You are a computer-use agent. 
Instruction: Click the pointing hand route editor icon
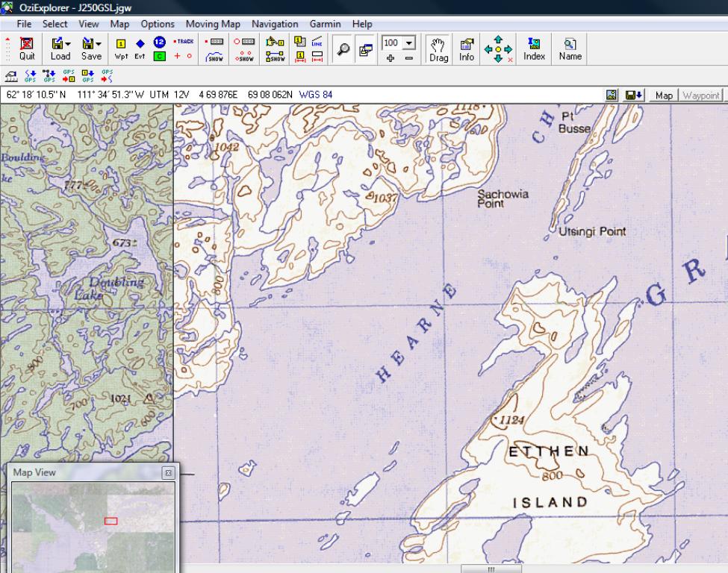275,43
